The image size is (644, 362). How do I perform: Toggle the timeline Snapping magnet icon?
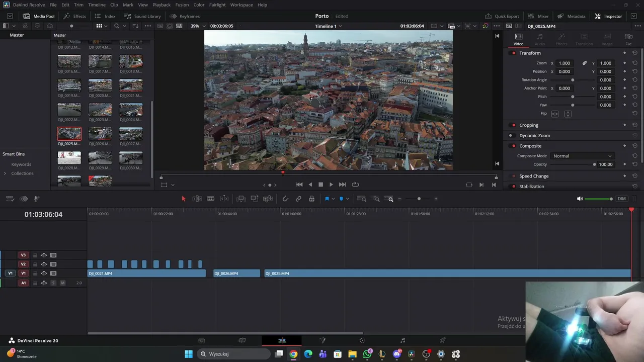click(x=285, y=199)
